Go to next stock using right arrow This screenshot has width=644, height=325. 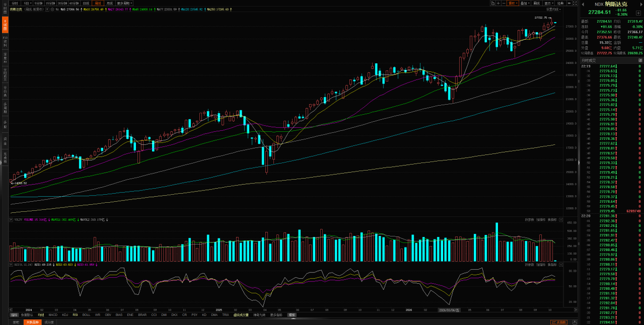[x=641, y=4]
